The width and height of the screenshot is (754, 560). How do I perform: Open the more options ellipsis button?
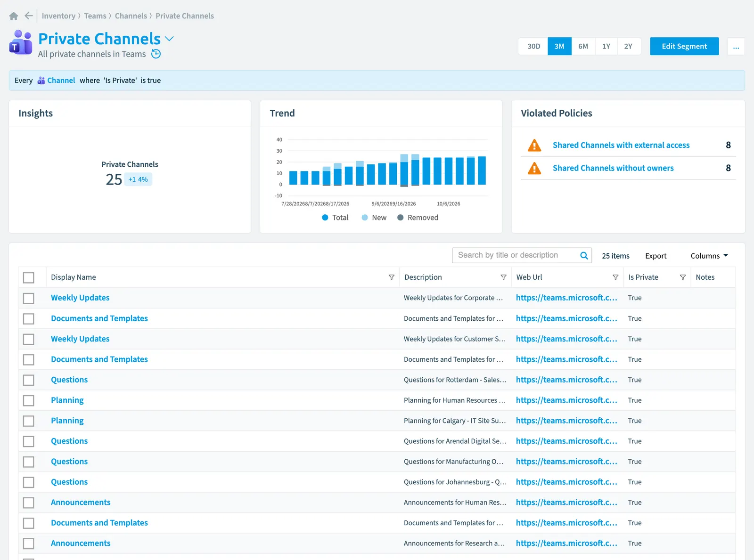pos(736,46)
